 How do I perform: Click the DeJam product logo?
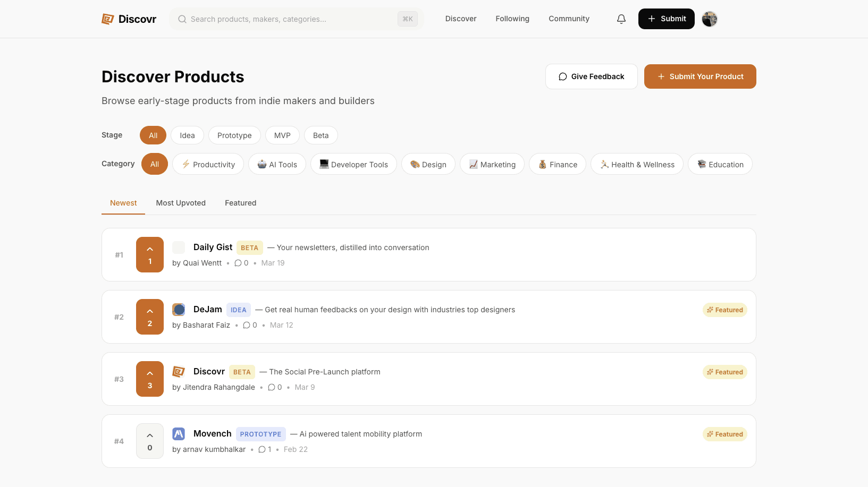pos(179,310)
